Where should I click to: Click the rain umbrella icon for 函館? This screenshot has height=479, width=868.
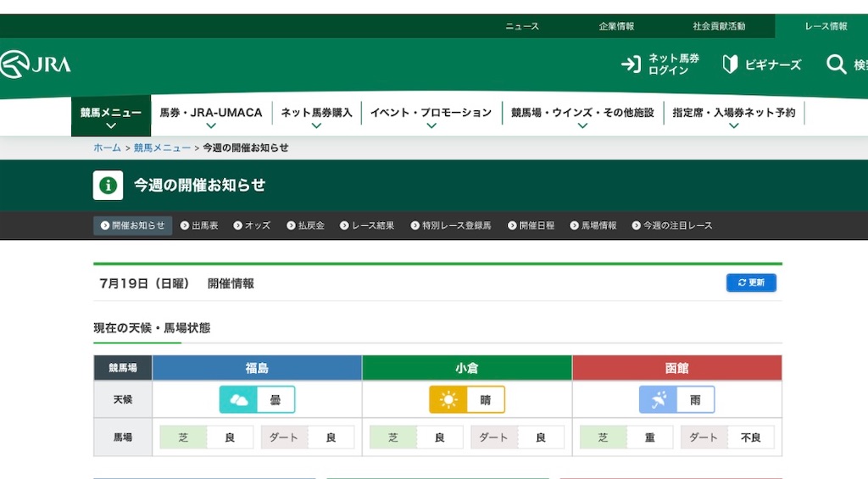[658, 400]
